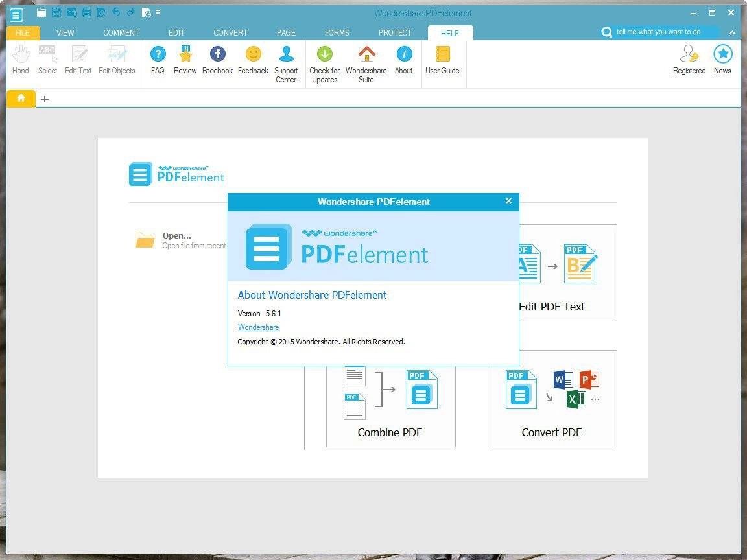Click the Save icon in quick access toolbar
747x560 pixels.
[56, 12]
